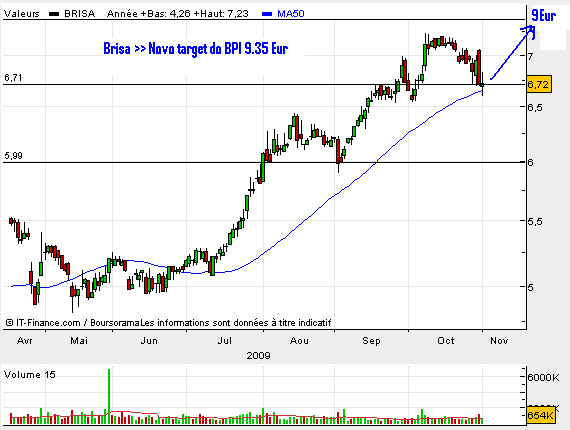Click the tallest green volume spike bar
570x430 pixels.
109,396
